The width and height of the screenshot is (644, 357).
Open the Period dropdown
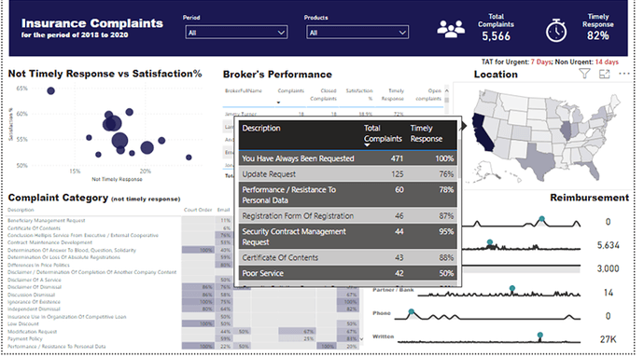coord(236,33)
